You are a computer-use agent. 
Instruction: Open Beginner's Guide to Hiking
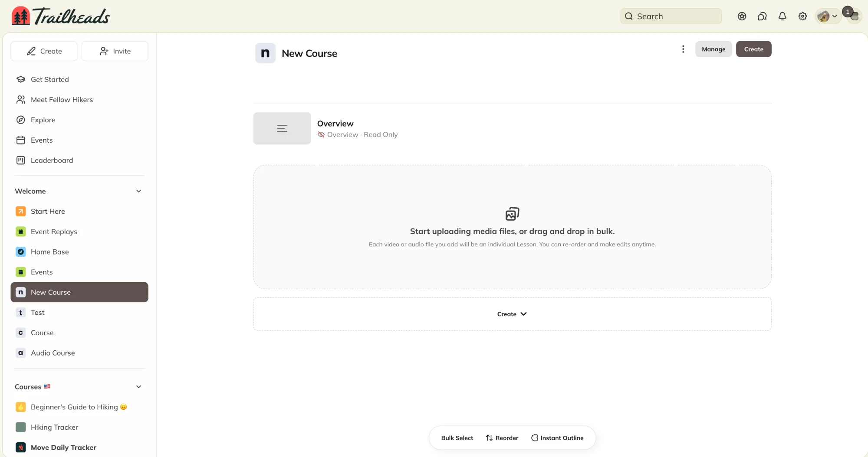pos(79,407)
